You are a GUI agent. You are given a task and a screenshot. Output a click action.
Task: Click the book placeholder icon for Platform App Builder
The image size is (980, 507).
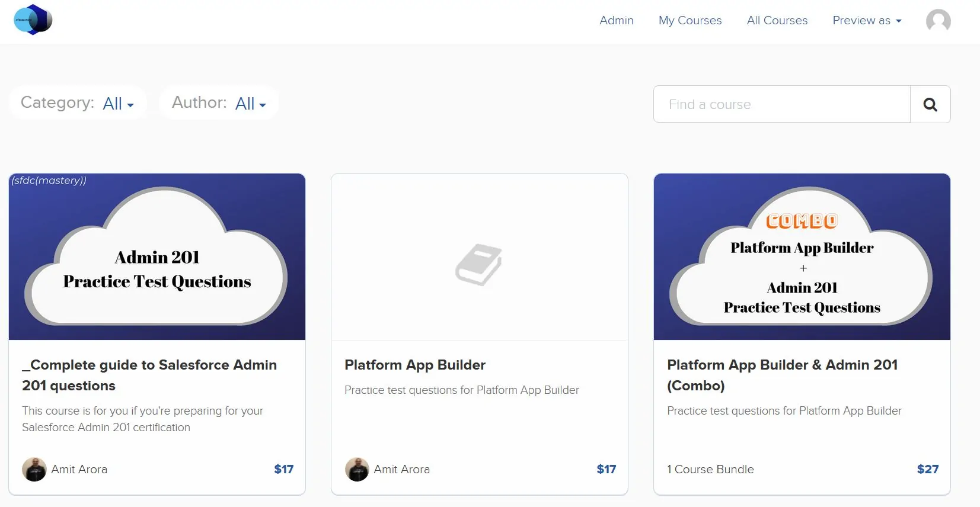click(x=479, y=264)
